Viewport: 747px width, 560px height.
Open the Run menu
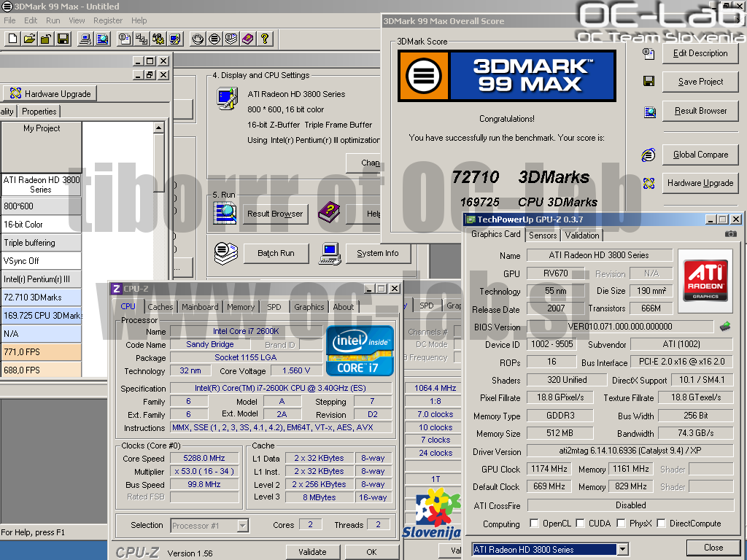pyautogui.click(x=53, y=20)
